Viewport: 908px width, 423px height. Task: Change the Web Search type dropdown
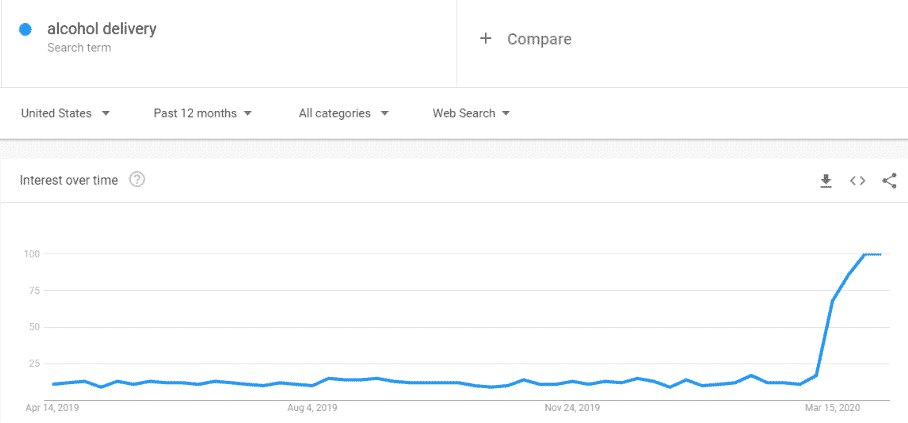pyautogui.click(x=471, y=114)
